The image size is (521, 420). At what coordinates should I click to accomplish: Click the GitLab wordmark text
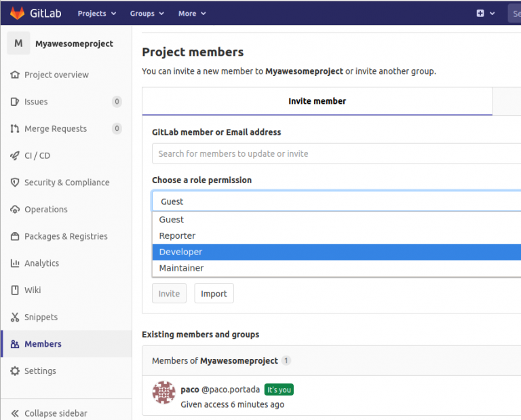tap(45, 14)
